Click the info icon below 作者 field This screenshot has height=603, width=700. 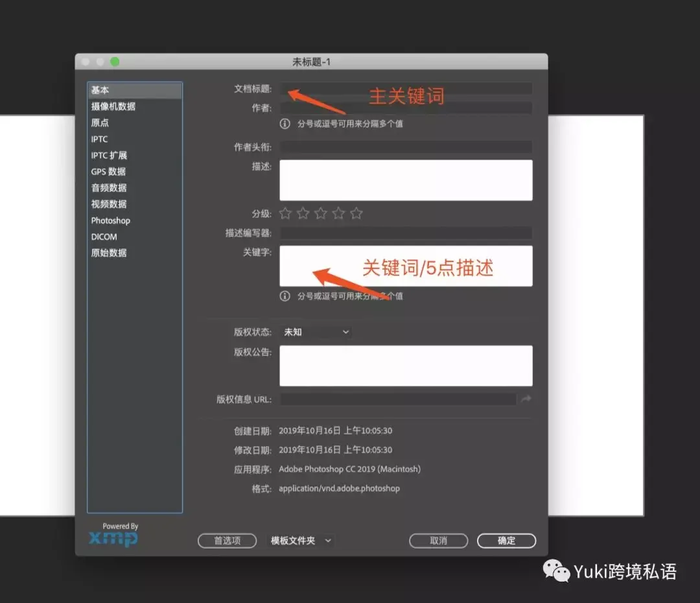(x=285, y=124)
